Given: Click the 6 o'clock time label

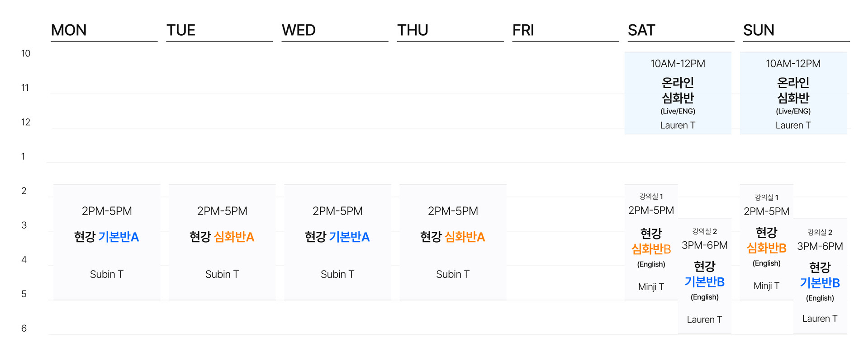Looking at the screenshot, I should point(24,328).
